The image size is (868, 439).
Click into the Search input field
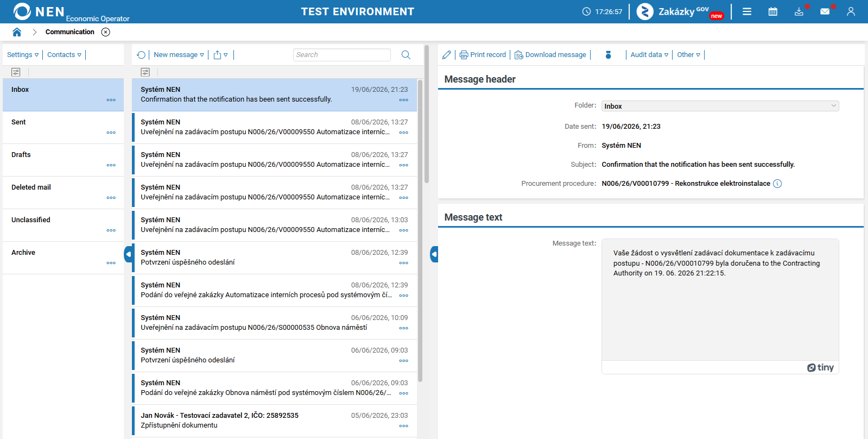click(x=342, y=55)
